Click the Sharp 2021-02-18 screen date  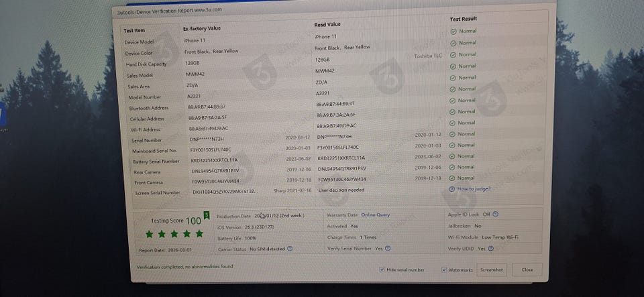292,191
